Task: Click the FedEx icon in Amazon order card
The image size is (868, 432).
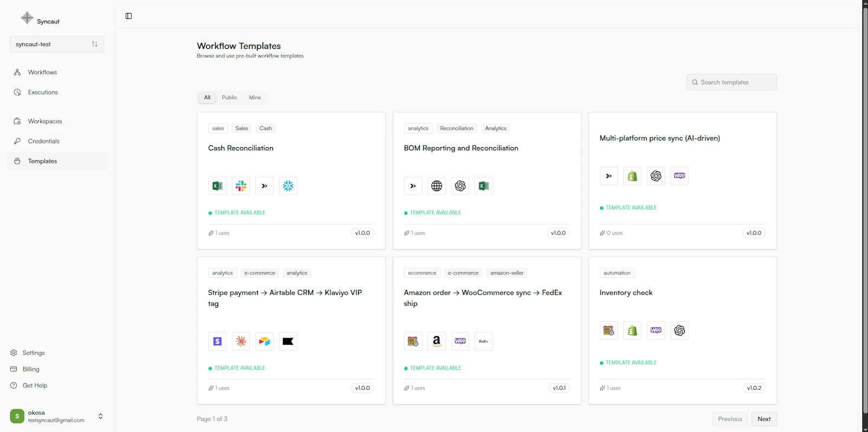Action: coord(484,341)
